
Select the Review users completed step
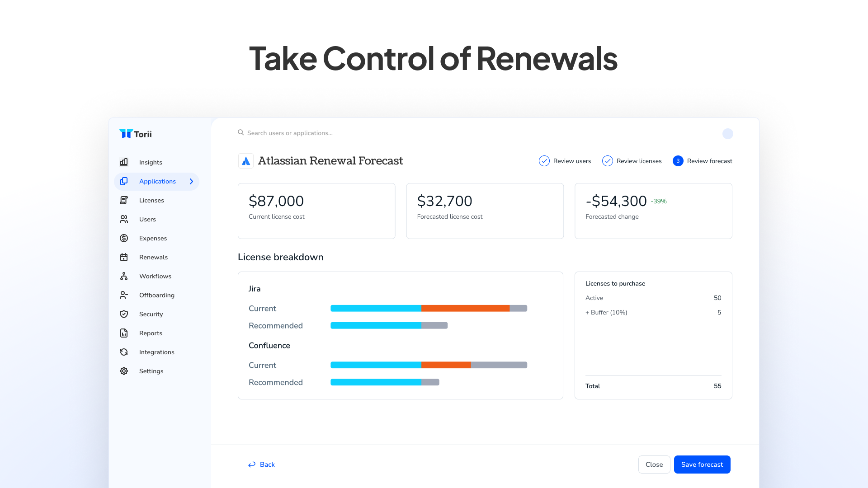pos(565,161)
